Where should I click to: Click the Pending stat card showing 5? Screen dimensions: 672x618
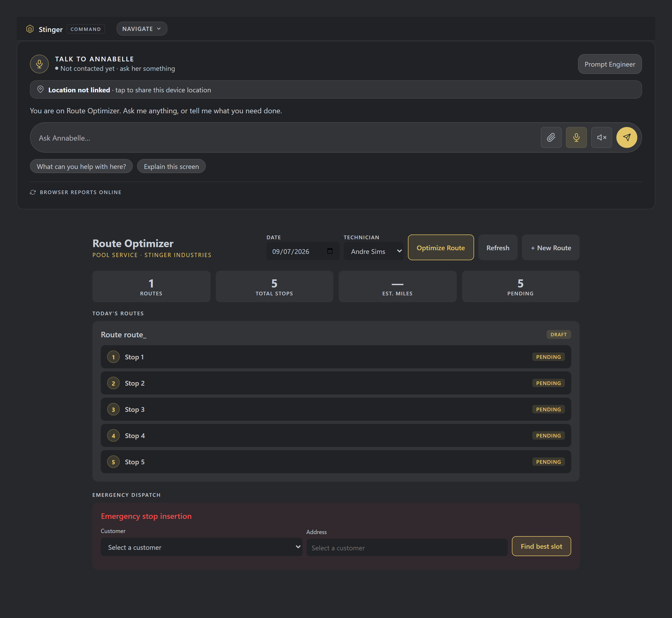pyautogui.click(x=521, y=287)
